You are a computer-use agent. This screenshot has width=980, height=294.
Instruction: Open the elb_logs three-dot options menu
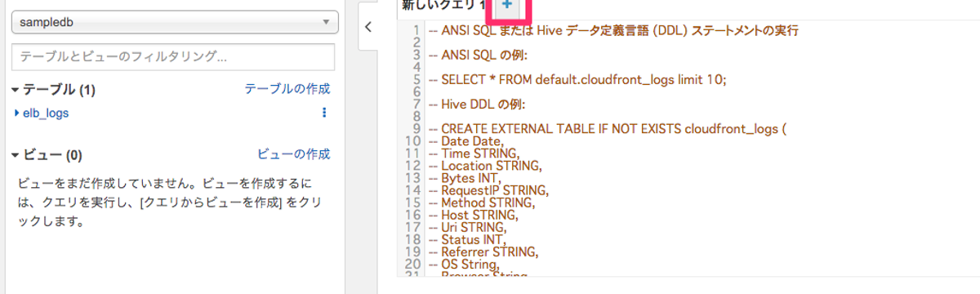coord(325,113)
